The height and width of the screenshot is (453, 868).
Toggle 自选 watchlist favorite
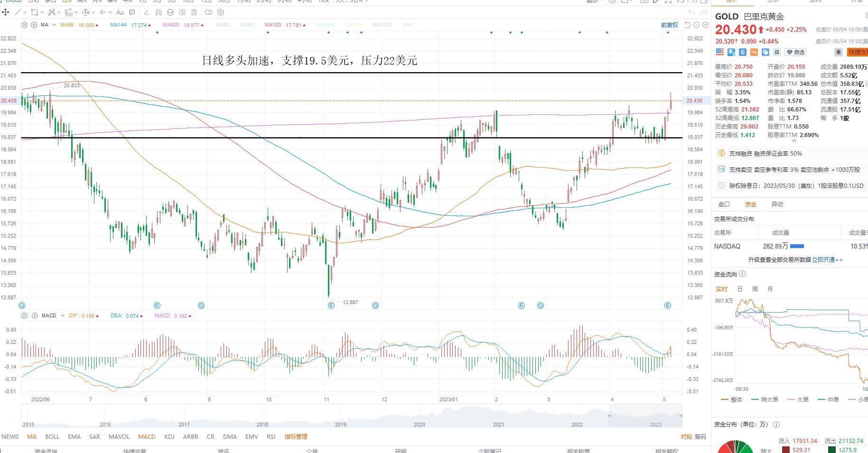pyautogui.click(x=795, y=52)
